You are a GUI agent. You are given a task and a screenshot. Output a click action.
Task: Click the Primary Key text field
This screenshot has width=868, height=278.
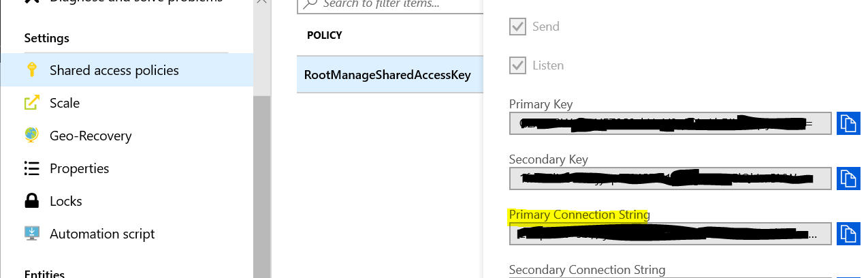670,123
